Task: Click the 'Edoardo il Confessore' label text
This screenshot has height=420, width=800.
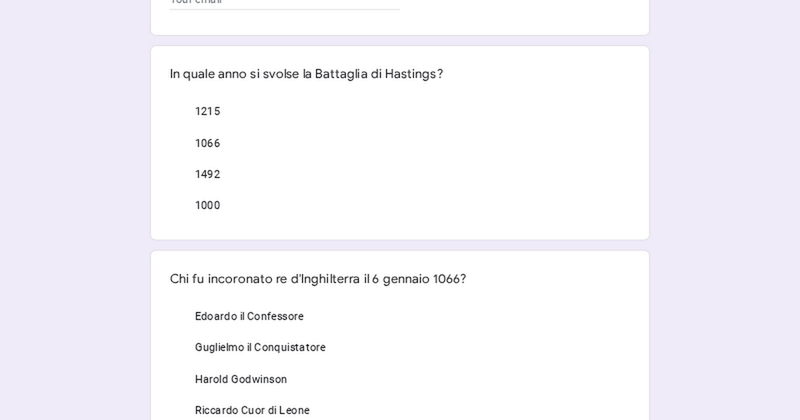Action: click(249, 317)
